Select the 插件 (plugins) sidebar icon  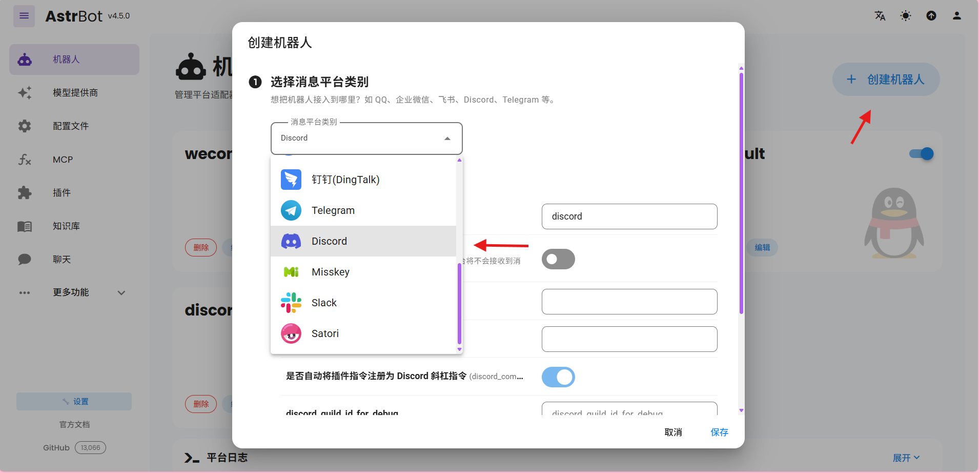point(24,192)
